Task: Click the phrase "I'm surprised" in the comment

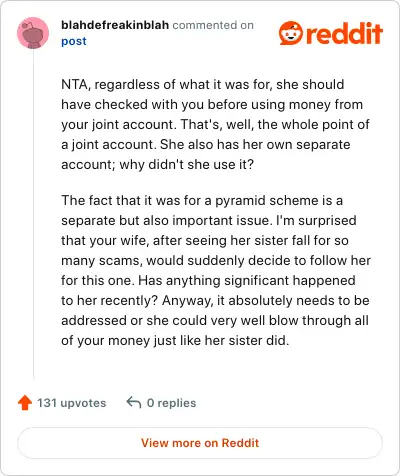Action: coord(316,221)
